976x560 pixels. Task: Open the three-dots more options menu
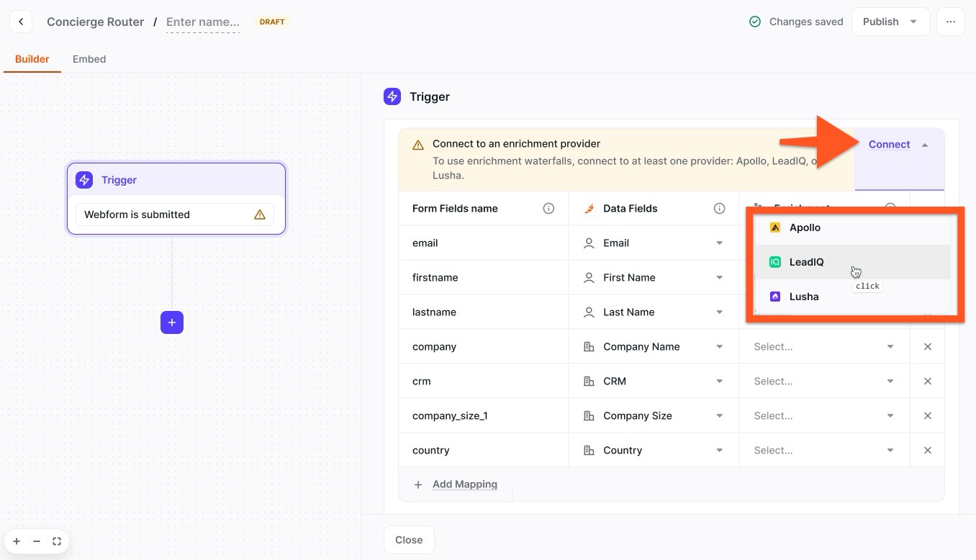point(951,22)
